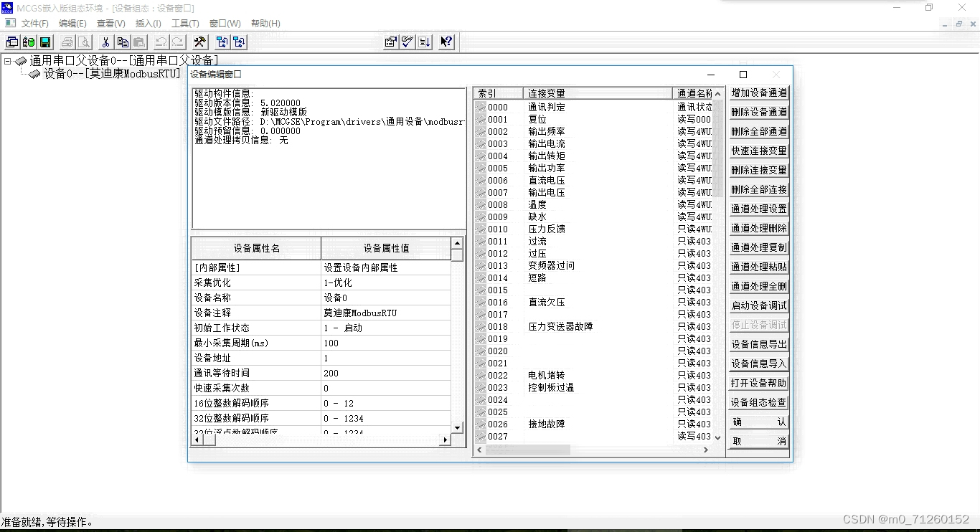The height and width of the screenshot is (532, 980).
Task: Open the 插入(I) menu
Action: (148, 24)
